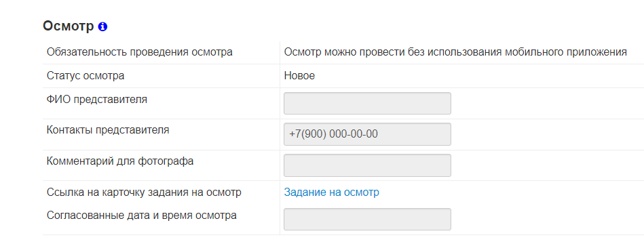The image size is (644, 244).
Task: Click the Контакты представителя phone field
Action: pyautogui.click(x=367, y=134)
